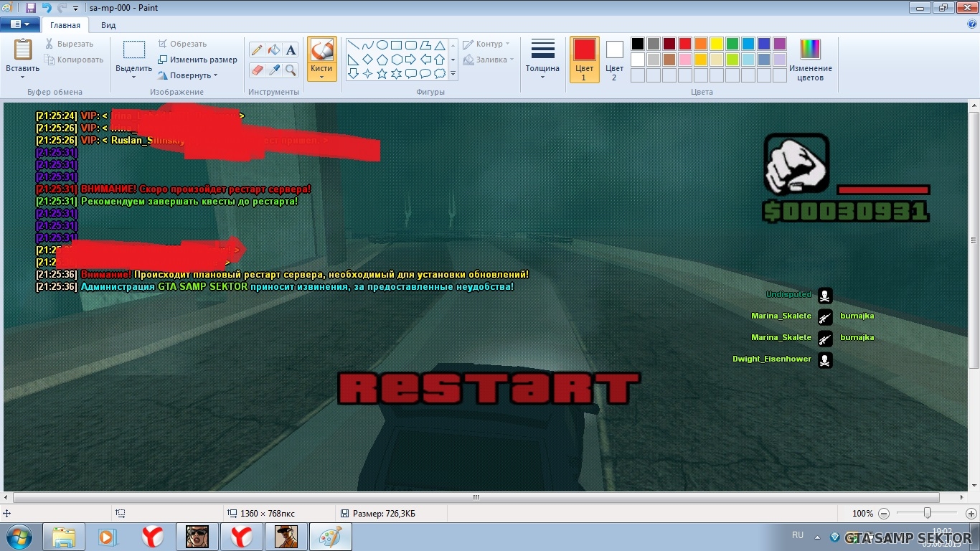Open the Вставить dropdown arrow
The width and height of the screenshot is (980, 551).
coord(23,77)
